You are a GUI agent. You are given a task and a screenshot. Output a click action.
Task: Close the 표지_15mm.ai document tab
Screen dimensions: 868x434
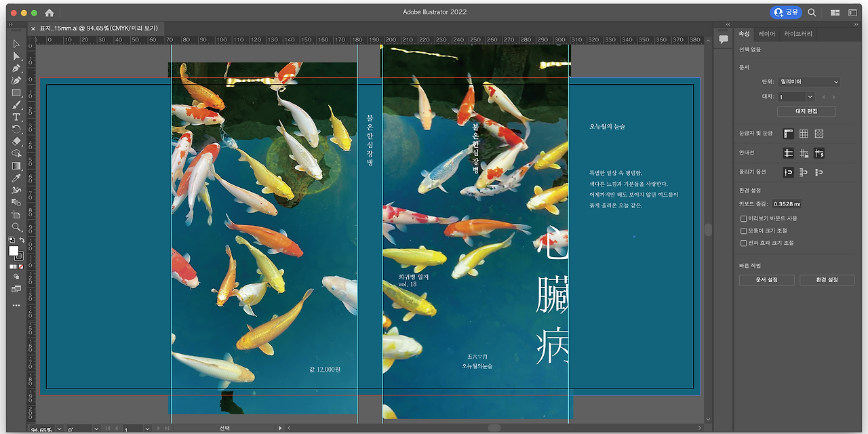point(33,28)
